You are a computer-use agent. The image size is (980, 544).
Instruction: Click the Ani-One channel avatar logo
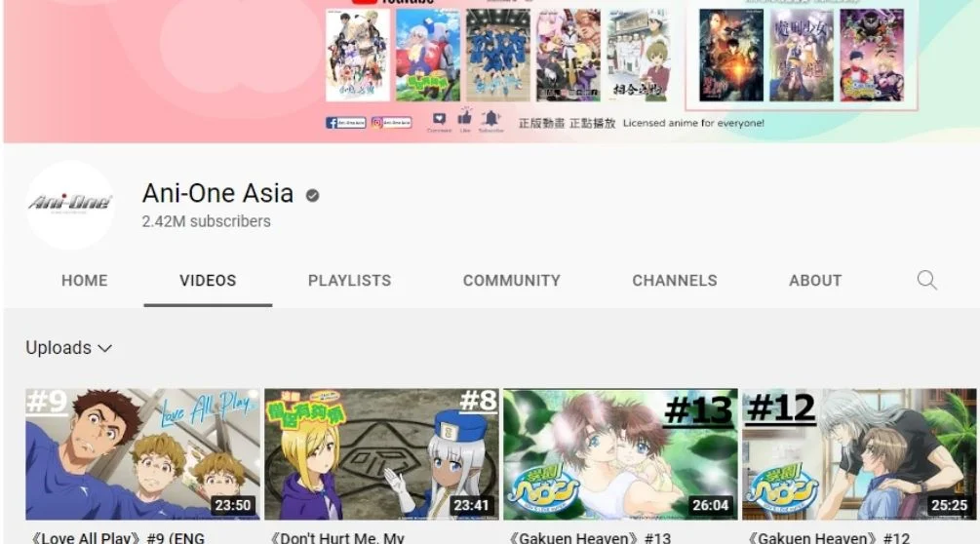pyautogui.click(x=70, y=204)
